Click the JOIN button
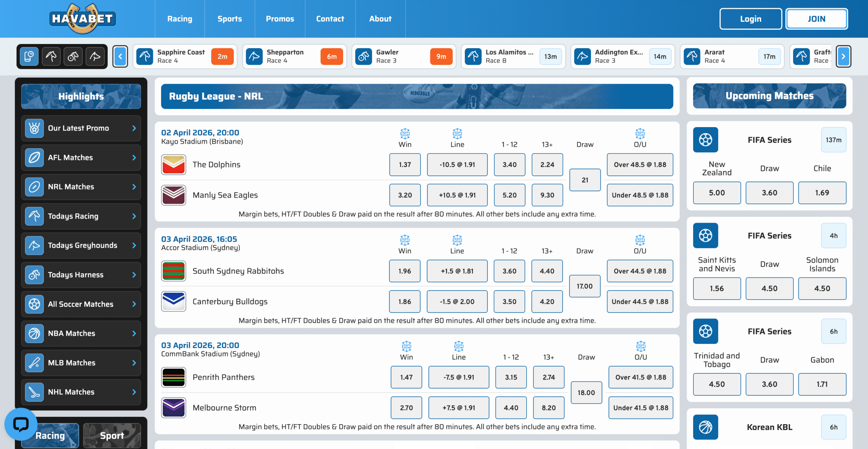The width and height of the screenshot is (868, 449). click(x=816, y=19)
